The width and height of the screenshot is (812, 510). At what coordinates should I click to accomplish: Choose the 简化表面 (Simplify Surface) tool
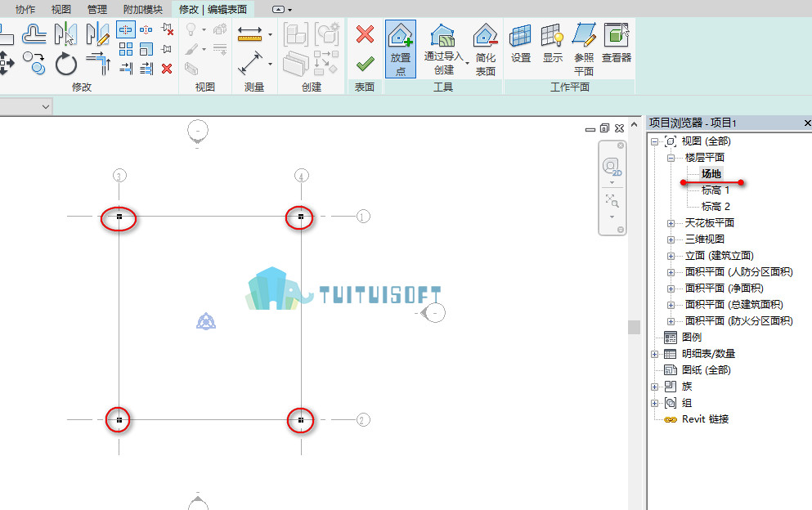click(x=485, y=49)
